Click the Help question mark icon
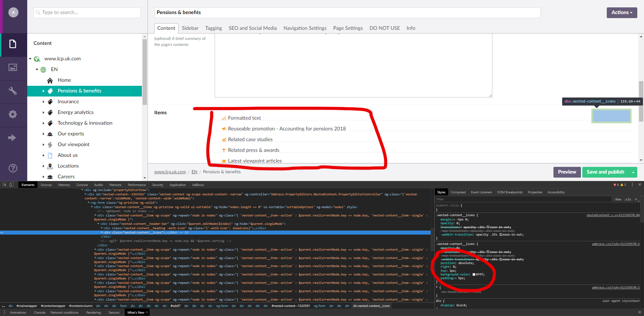Viewport: 644px width, 316px height. click(13, 168)
